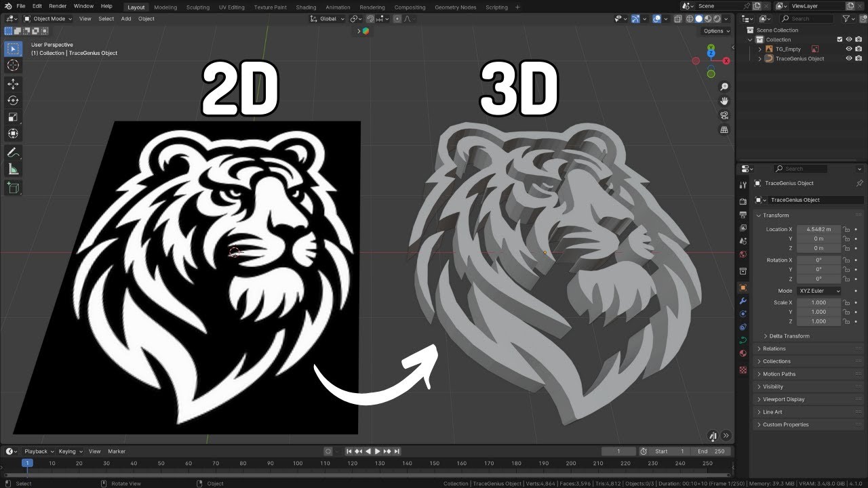Click the pan view hand icon
Screen dimensions: 868x488
[x=724, y=101]
